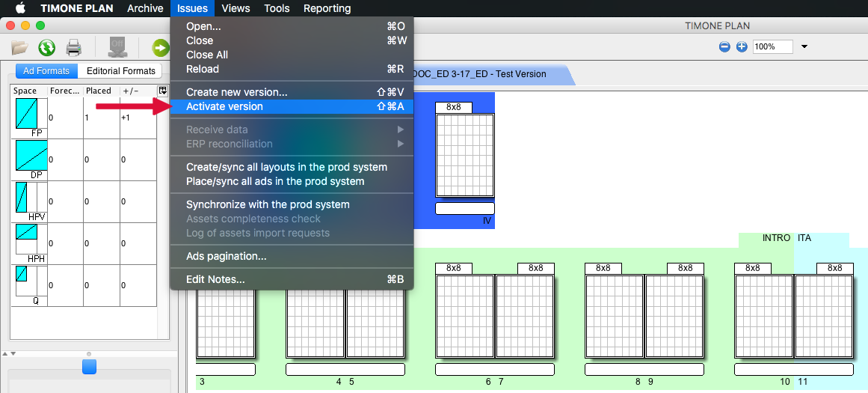The width and height of the screenshot is (868, 393).
Task: Switch to the Ad Formats tab
Action: 46,71
